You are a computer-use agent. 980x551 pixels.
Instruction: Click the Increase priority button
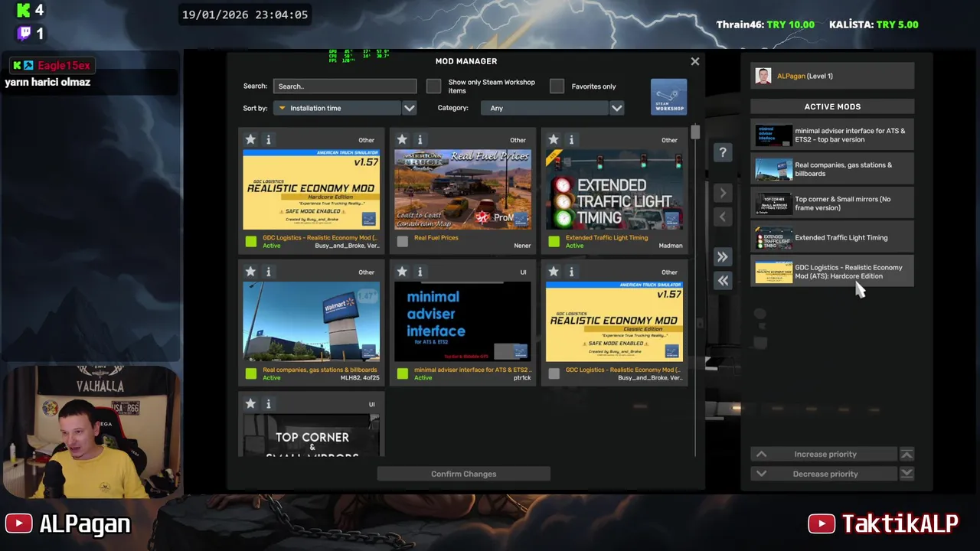click(x=825, y=454)
